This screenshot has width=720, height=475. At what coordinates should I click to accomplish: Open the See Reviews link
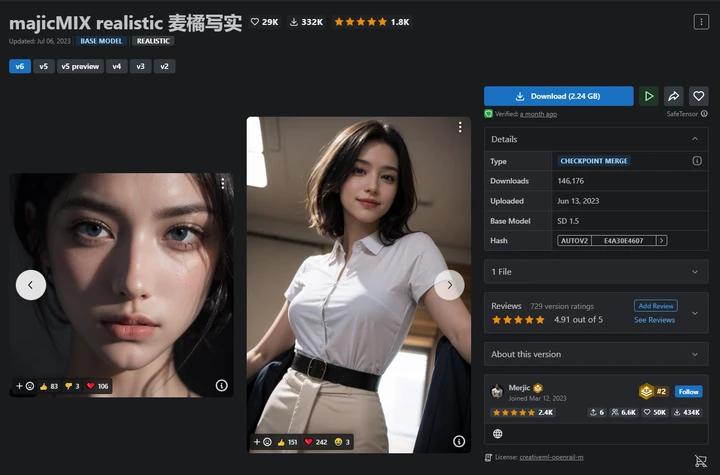[x=654, y=320]
